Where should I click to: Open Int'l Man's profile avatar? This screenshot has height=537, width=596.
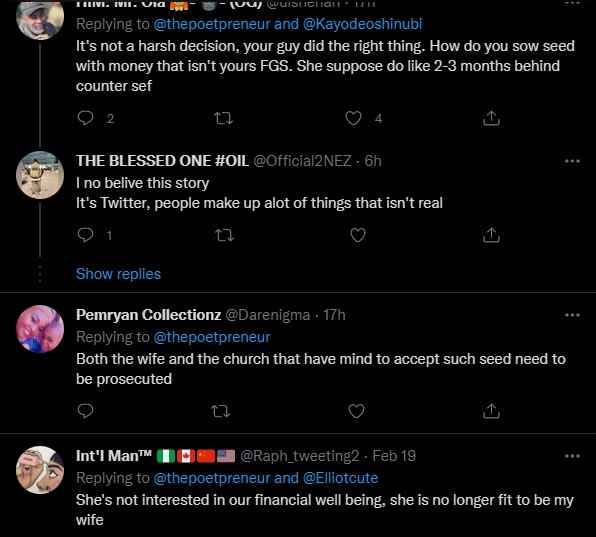coord(40,470)
